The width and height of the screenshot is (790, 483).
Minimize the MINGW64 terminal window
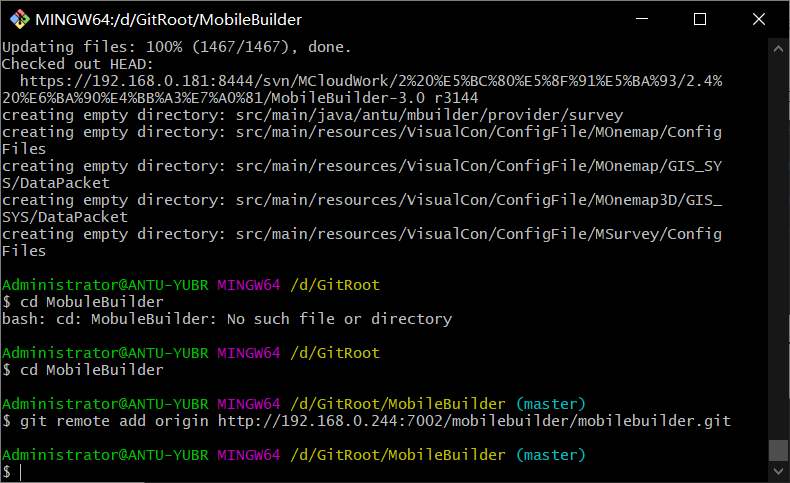tap(642, 19)
